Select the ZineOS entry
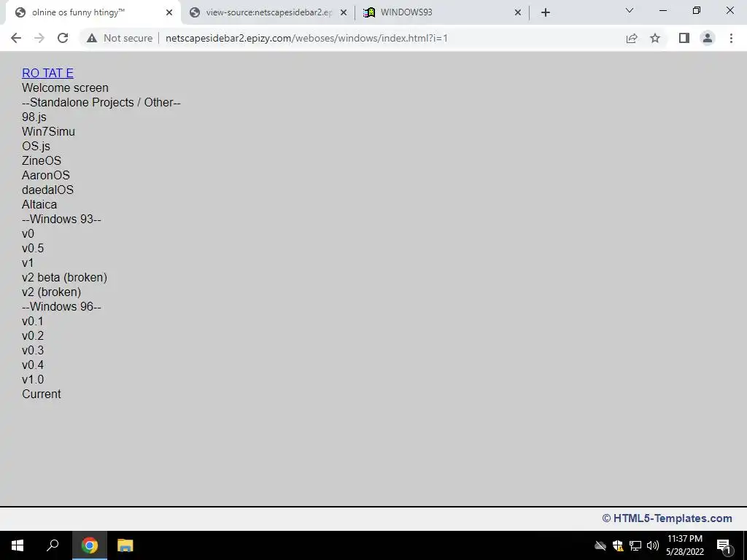The width and height of the screenshot is (747, 560). (42, 160)
